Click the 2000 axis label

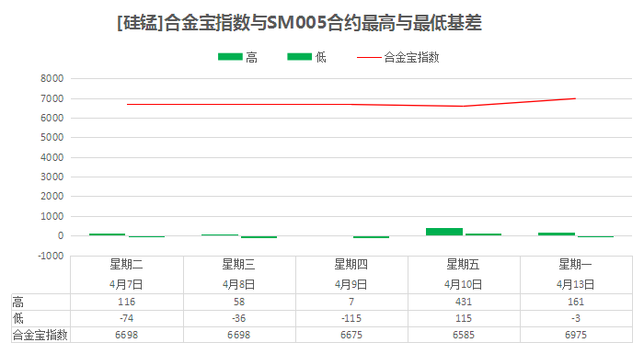coord(52,196)
